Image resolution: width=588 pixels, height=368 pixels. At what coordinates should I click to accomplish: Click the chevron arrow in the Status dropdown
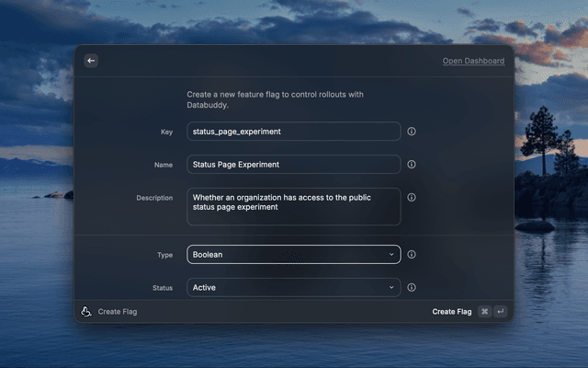click(391, 288)
